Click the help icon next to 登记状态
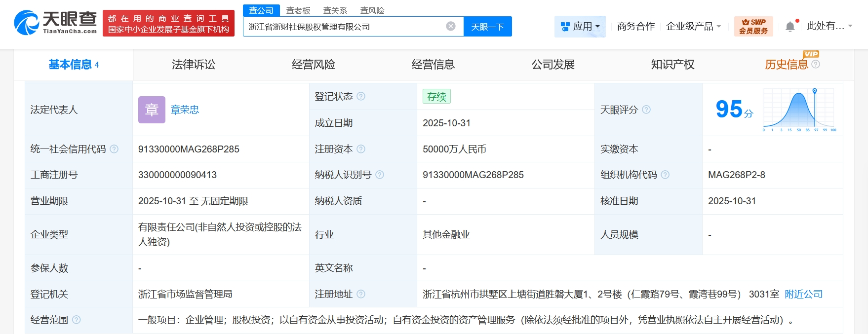 tap(361, 96)
